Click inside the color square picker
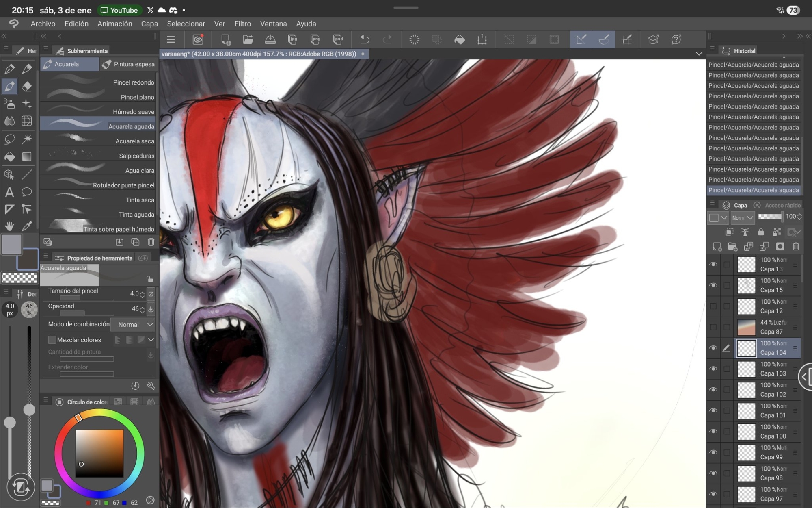The width and height of the screenshot is (812, 508). (x=99, y=453)
